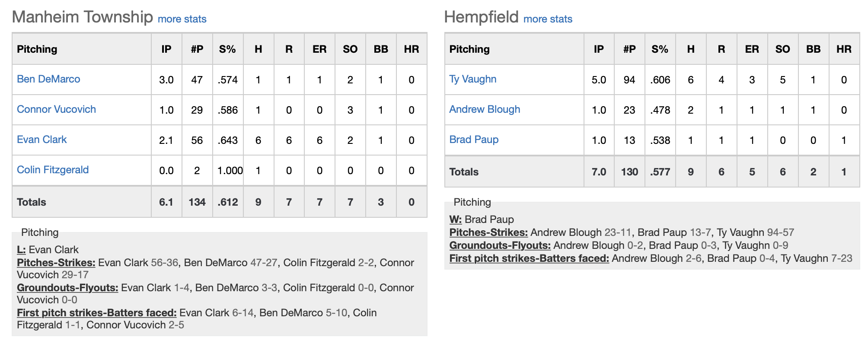
Task: Select Hempfield Totals row label
Action: 464,172
